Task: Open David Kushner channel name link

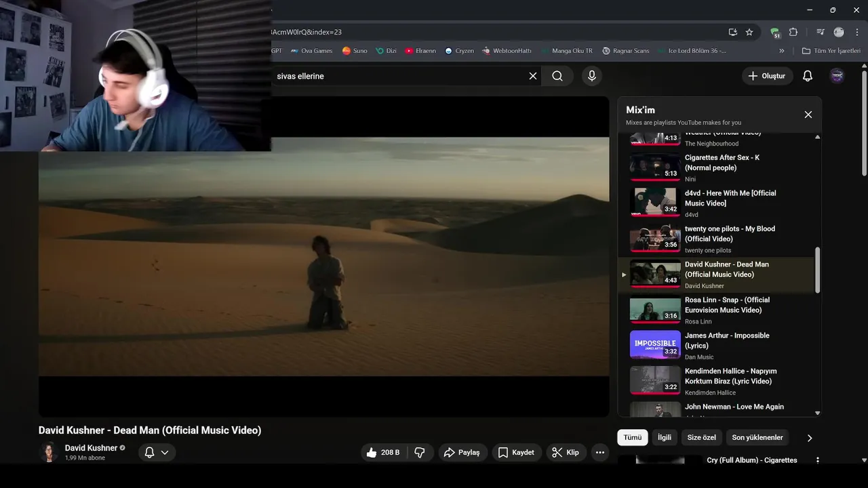Action: (x=91, y=448)
